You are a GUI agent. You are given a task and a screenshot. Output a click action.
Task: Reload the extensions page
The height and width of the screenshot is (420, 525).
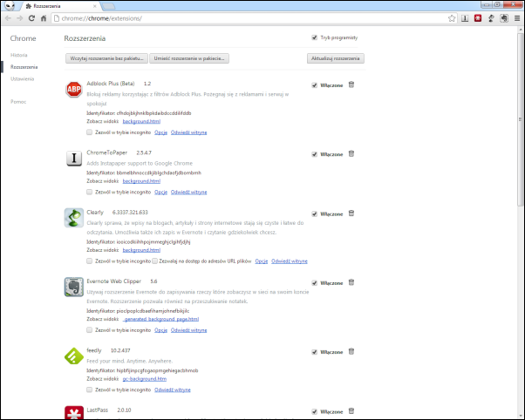pyautogui.click(x=31, y=18)
